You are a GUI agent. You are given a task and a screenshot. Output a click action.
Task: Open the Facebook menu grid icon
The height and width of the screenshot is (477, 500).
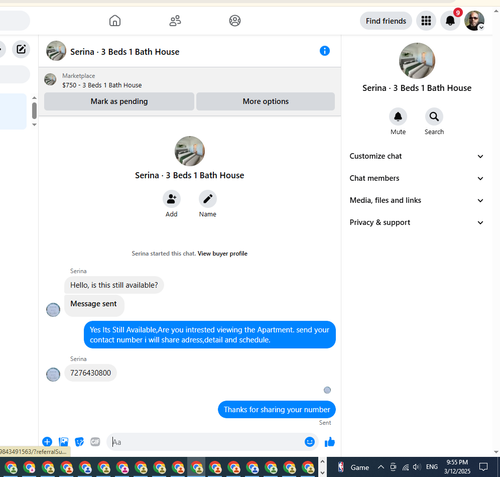(x=426, y=21)
